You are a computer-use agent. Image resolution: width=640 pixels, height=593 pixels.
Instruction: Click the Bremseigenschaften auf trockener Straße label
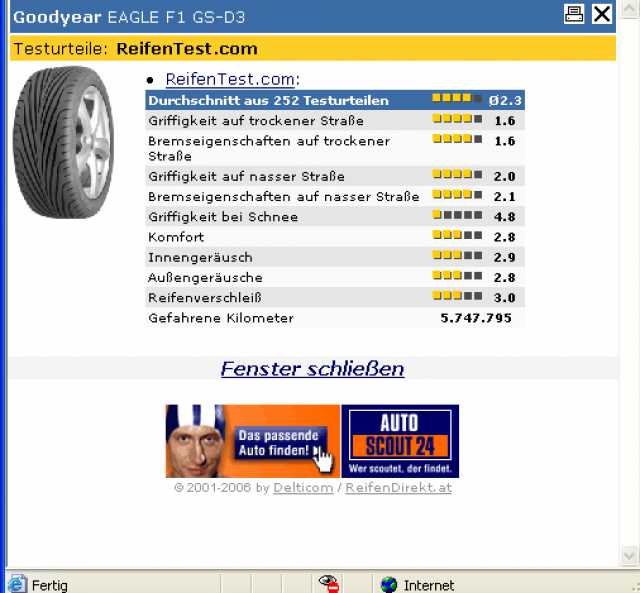[269, 149]
